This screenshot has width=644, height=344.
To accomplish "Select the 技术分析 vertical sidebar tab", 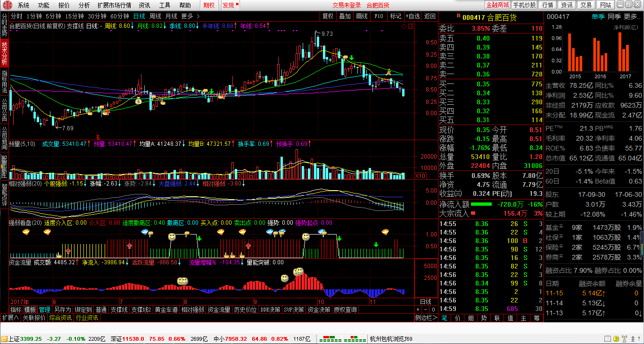I will [x=4, y=53].
